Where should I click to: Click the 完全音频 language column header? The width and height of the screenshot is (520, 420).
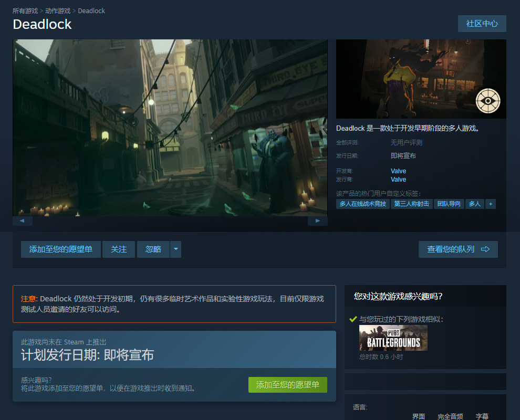(450, 416)
